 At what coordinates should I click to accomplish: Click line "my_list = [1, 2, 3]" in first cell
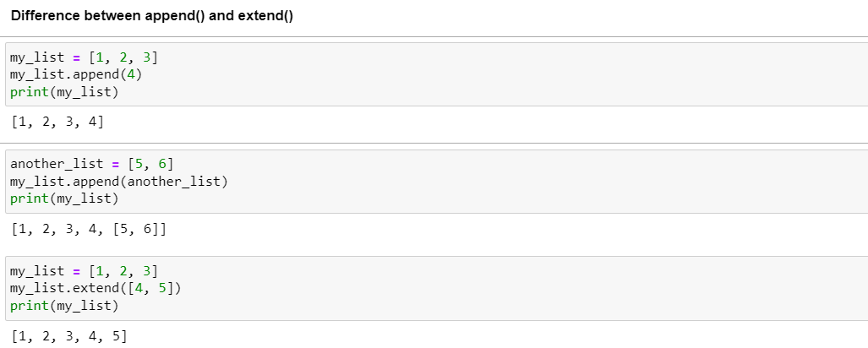coord(85,57)
